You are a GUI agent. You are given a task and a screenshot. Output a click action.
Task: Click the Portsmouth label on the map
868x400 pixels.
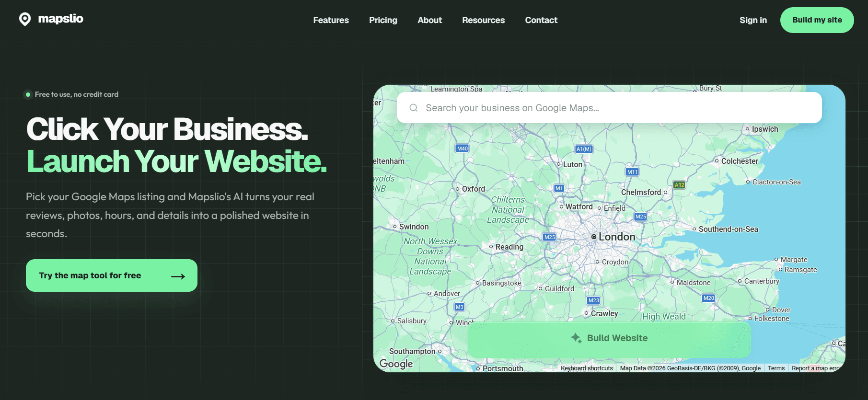pos(503,368)
